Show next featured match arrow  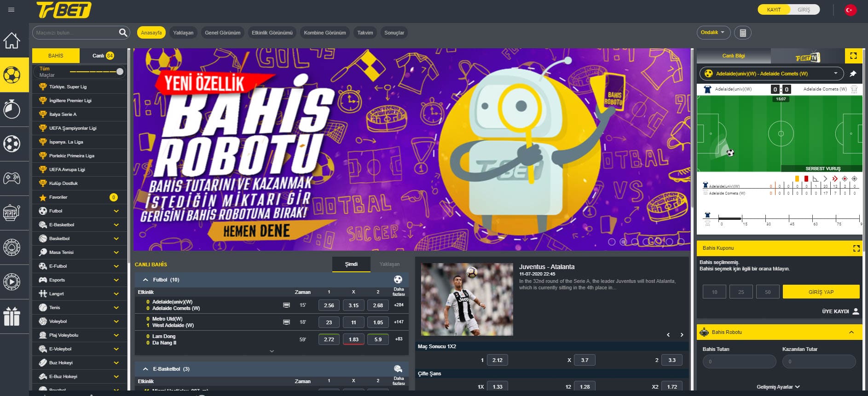[x=682, y=335]
